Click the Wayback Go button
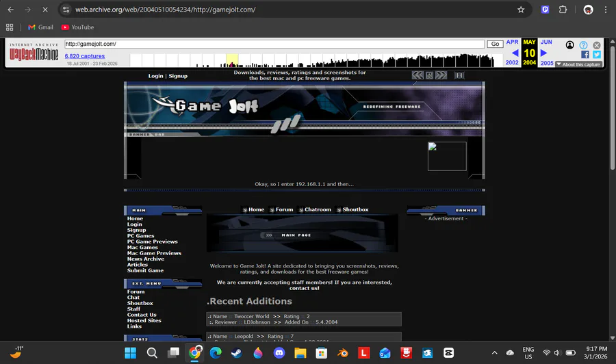Image resolution: width=616 pixels, height=364 pixels. [495, 44]
